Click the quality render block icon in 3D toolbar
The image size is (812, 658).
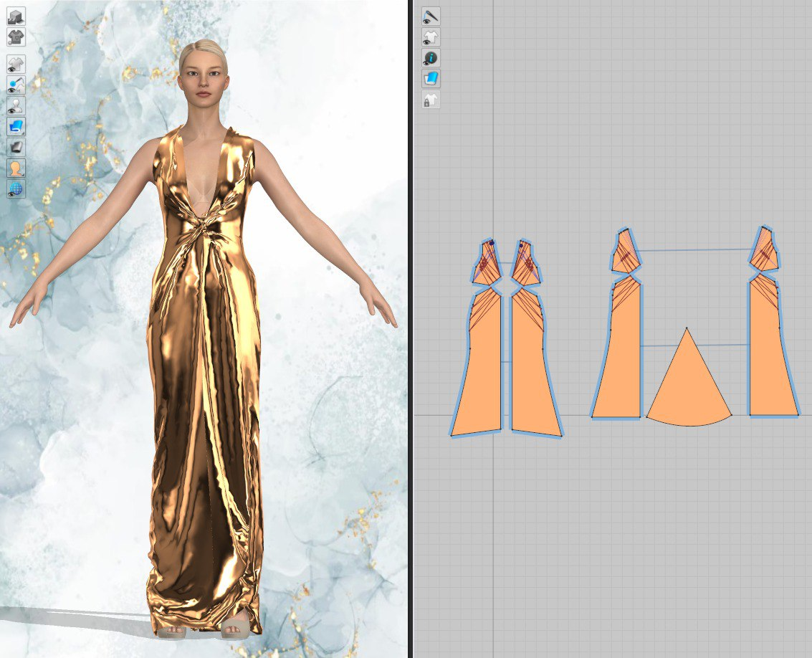16,16
